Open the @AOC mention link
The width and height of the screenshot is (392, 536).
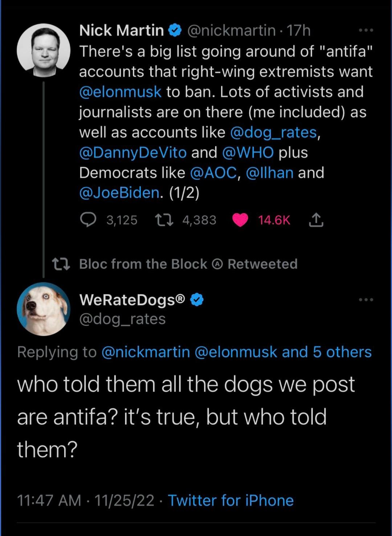click(213, 173)
